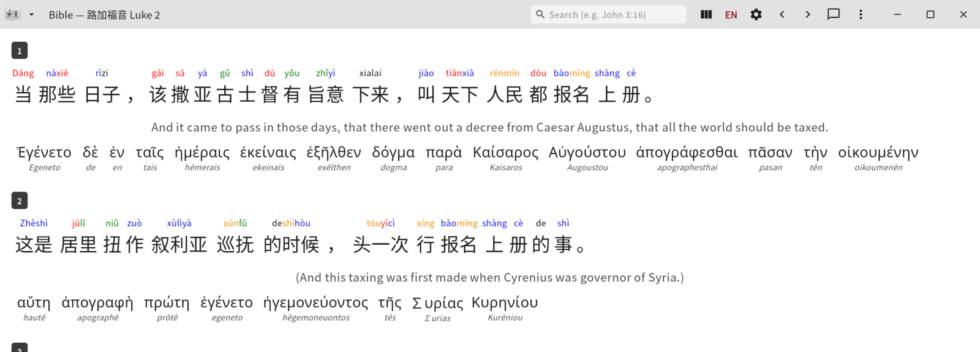Screen dimensions: 980x352
Task: Select Chinese word 该撒
Action: coord(170,94)
